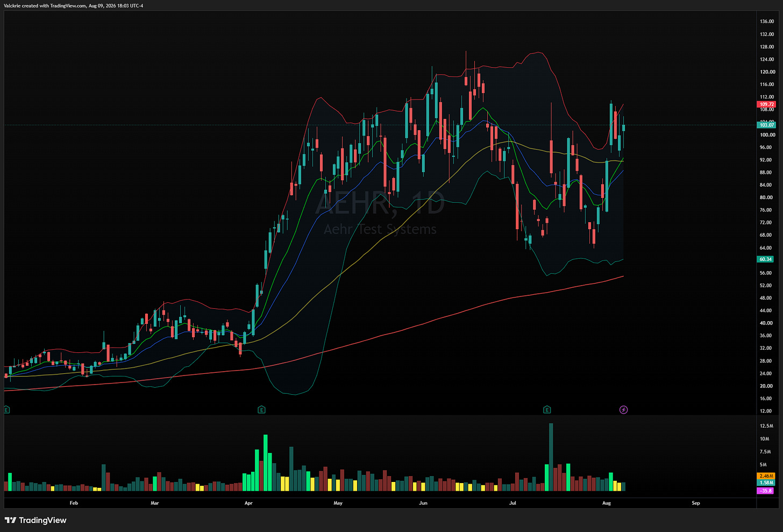Select the 64.00 price scale label

766,248
